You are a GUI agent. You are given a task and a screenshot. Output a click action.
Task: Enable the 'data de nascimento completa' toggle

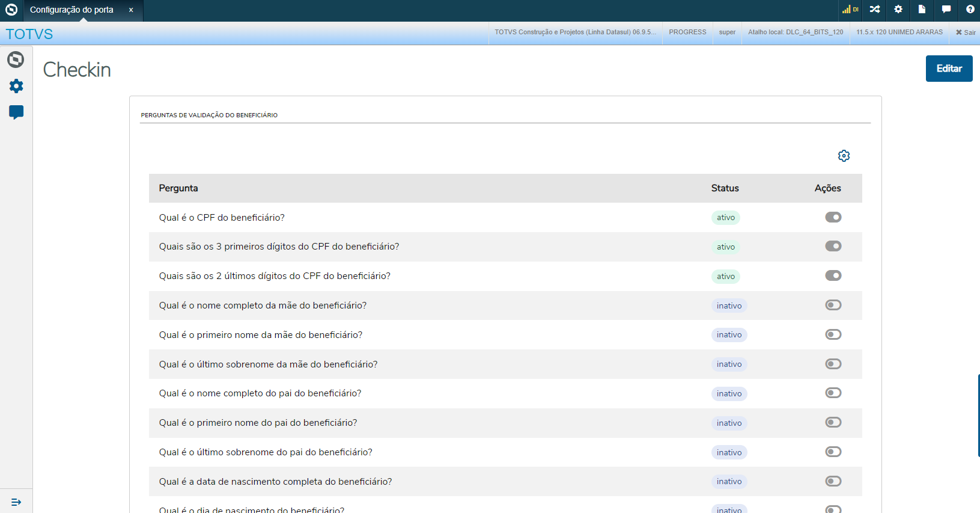pyautogui.click(x=833, y=481)
